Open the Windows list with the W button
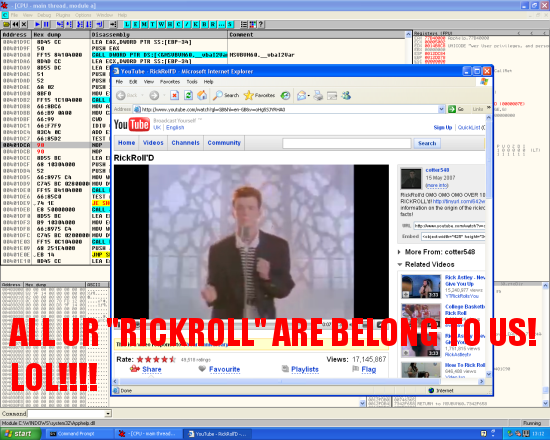 [161, 24]
